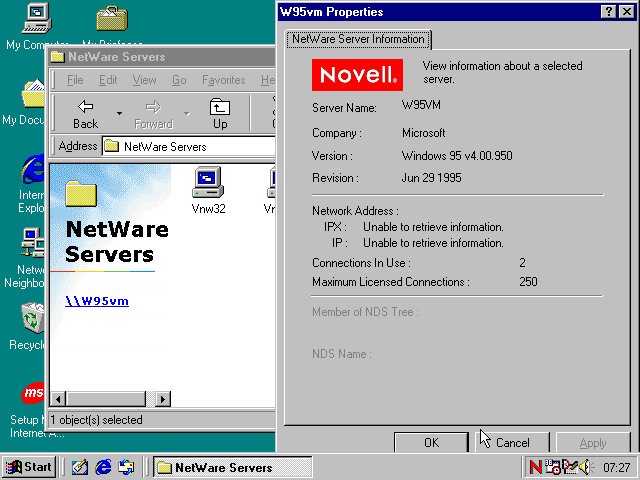Click the Address bar field
Image resolution: width=640 pixels, height=480 pixels.
(x=189, y=146)
